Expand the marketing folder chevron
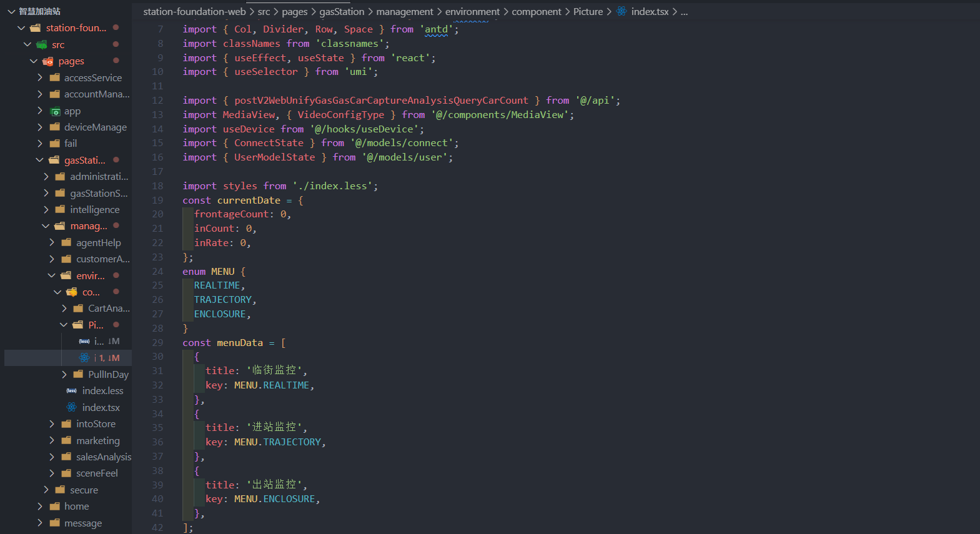Viewport: 980px width, 534px height. point(52,440)
